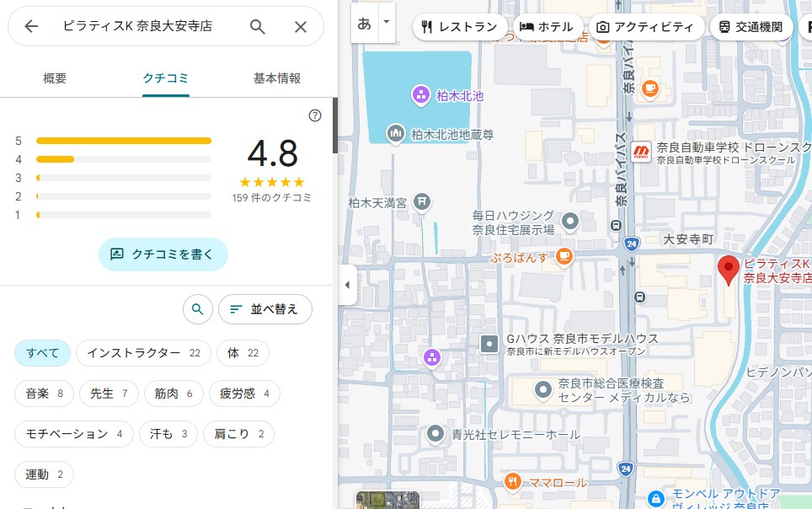
Task: Click the back arrow in search box
Action: [x=31, y=26]
